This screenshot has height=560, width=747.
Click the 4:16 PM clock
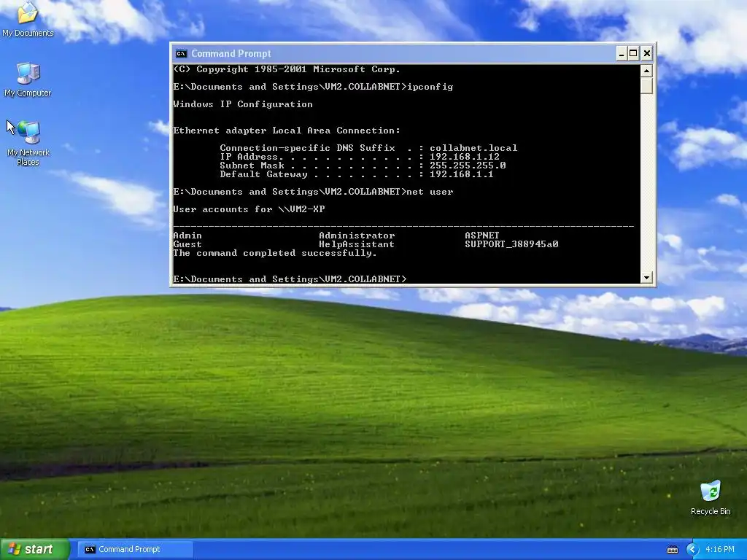[x=720, y=550]
